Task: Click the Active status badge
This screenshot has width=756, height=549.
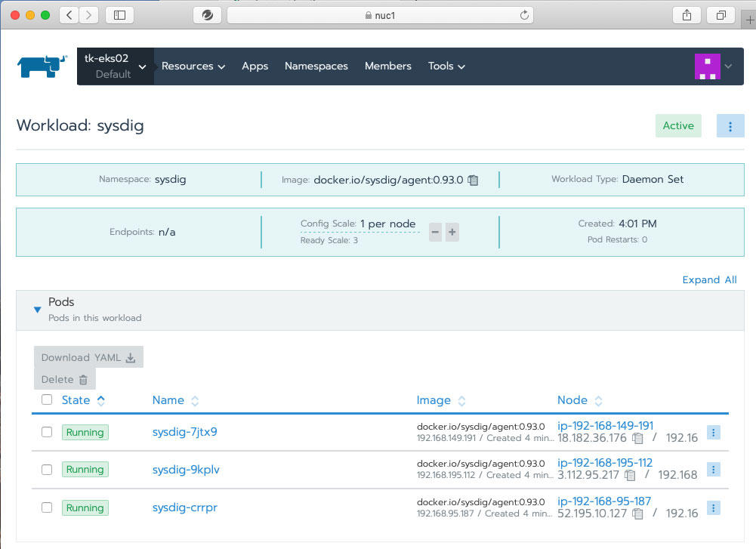Action: point(678,126)
